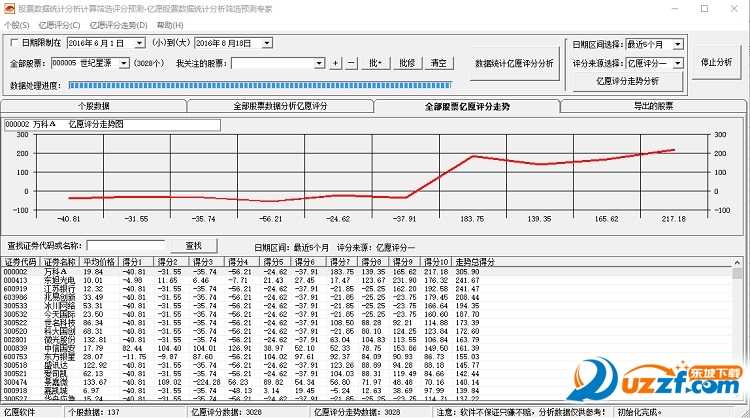
Task: Open the start date 2016年6月1日 dropdown
Action: 139,44
